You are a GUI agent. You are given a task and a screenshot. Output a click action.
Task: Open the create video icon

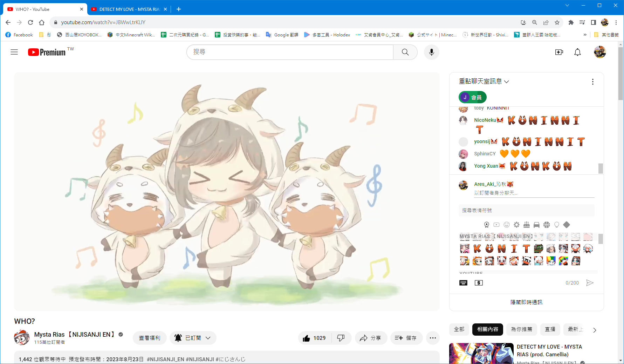click(x=559, y=52)
